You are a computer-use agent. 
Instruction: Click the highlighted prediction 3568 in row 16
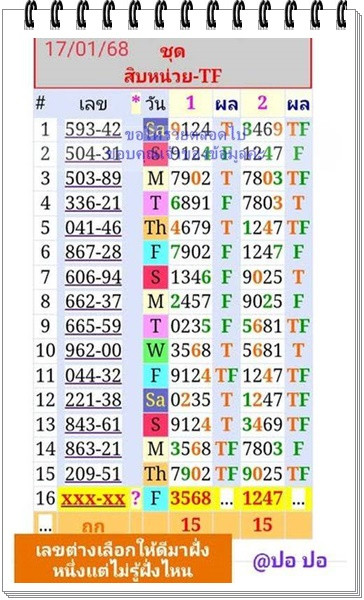point(191,499)
